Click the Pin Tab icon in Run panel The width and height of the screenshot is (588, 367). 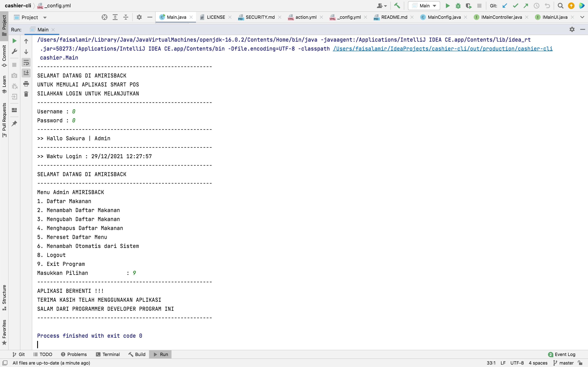point(14,124)
